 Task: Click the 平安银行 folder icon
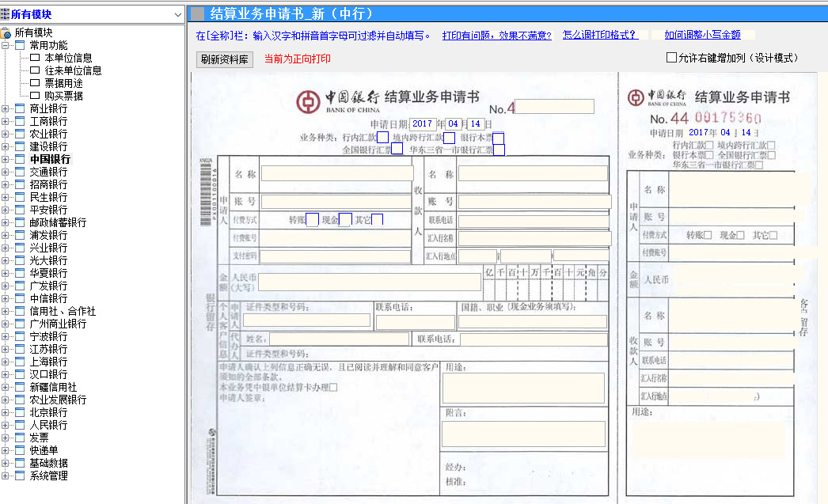[x=20, y=210]
